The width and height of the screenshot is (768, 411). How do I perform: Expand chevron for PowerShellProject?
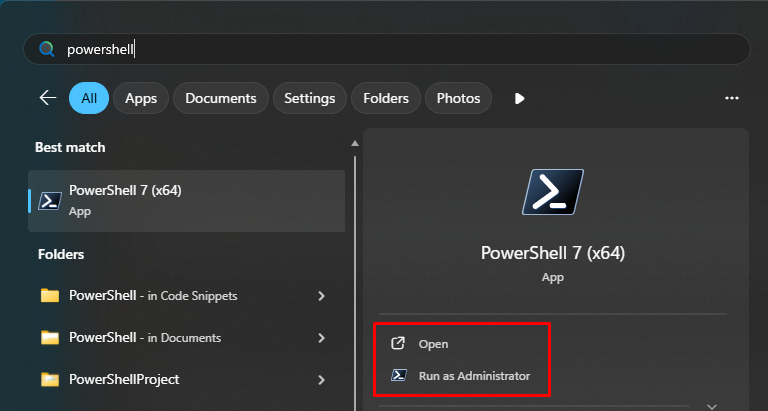(x=321, y=380)
